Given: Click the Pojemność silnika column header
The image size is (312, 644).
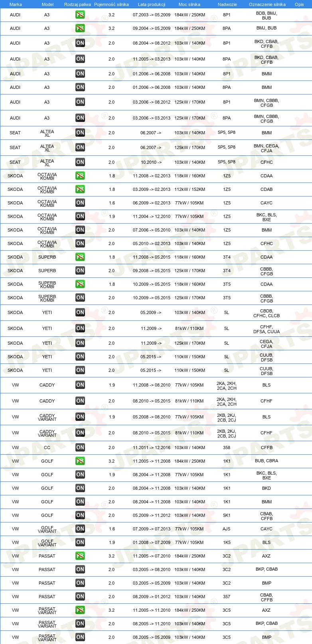Looking at the screenshot, I should [x=111, y=4].
